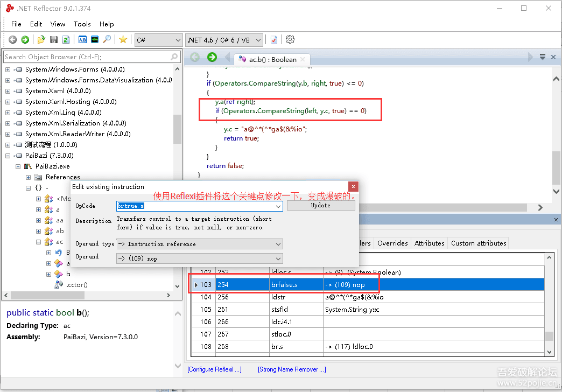Screen dimensions: 562x392
Task: Click instruction list scroll down arrow
Action: pos(549,352)
